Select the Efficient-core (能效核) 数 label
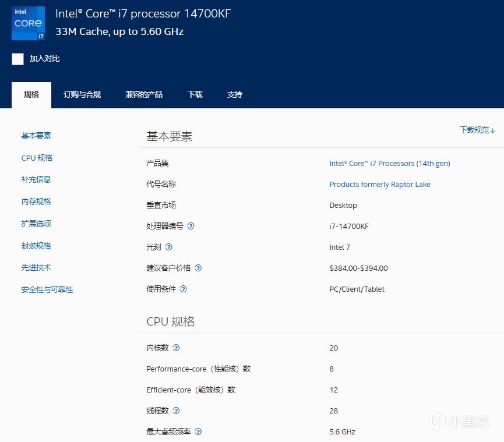This screenshot has width=504, height=442. tap(191, 390)
